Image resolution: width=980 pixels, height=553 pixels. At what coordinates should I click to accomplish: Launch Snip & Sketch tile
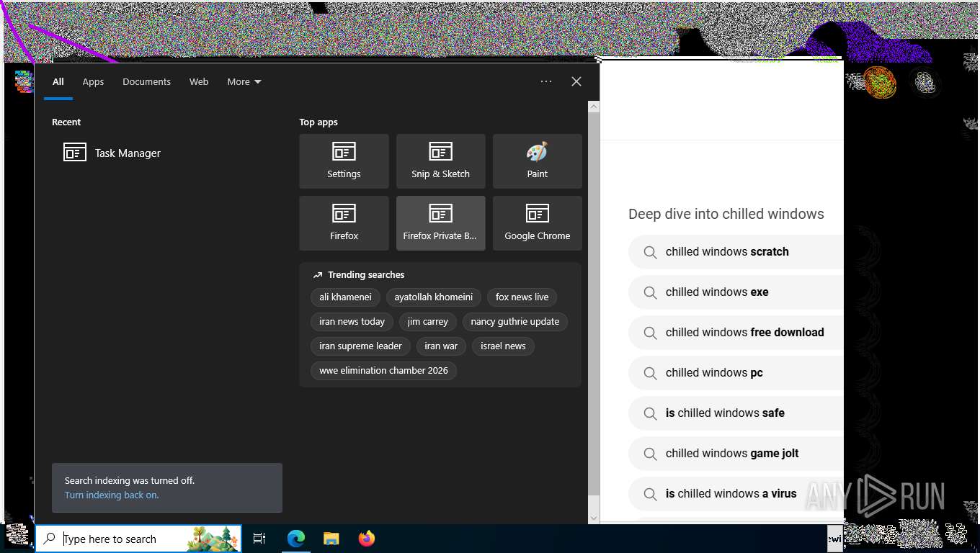(x=440, y=161)
